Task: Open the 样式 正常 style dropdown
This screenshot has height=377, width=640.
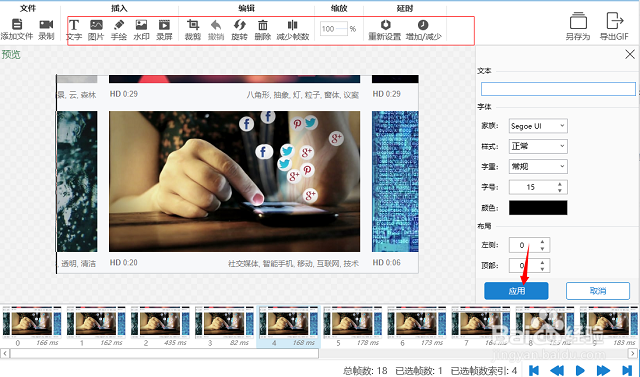Action: (x=538, y=146)
